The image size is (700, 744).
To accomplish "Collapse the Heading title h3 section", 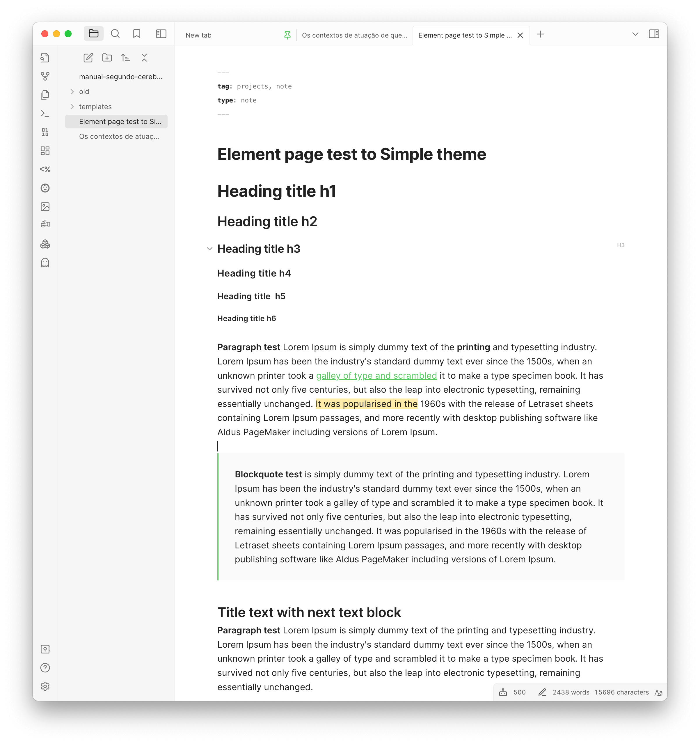I will click(x=209, y=249).
